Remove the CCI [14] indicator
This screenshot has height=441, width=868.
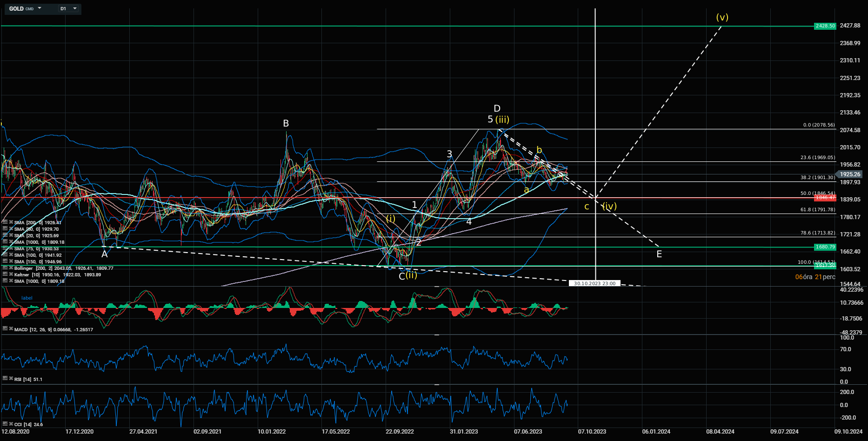[11, 424]
